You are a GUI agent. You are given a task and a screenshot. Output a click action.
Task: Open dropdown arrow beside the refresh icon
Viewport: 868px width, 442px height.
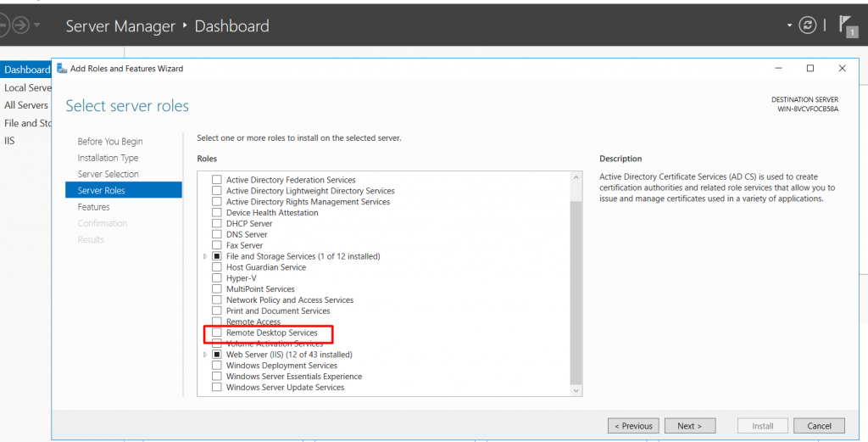(x=789, y=25)
